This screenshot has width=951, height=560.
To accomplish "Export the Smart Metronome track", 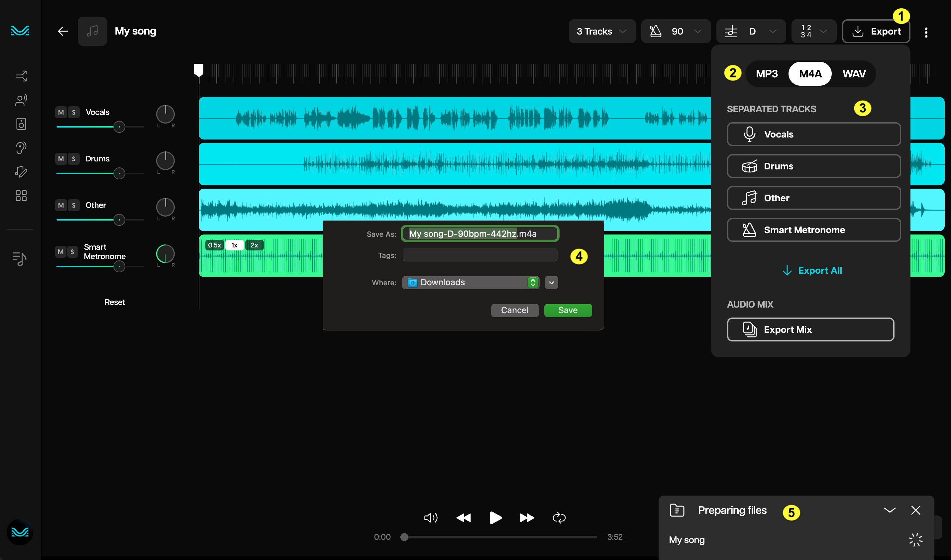I will click(x=813, y=230).
